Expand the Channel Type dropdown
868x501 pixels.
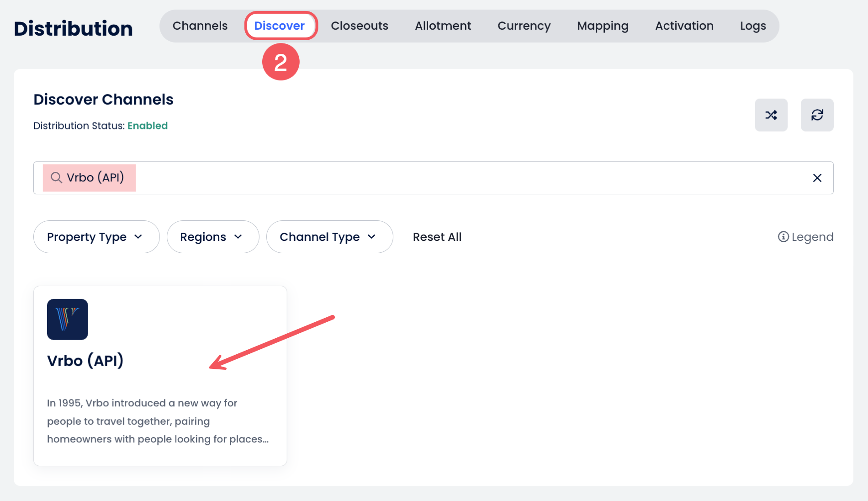click(329, 237)
